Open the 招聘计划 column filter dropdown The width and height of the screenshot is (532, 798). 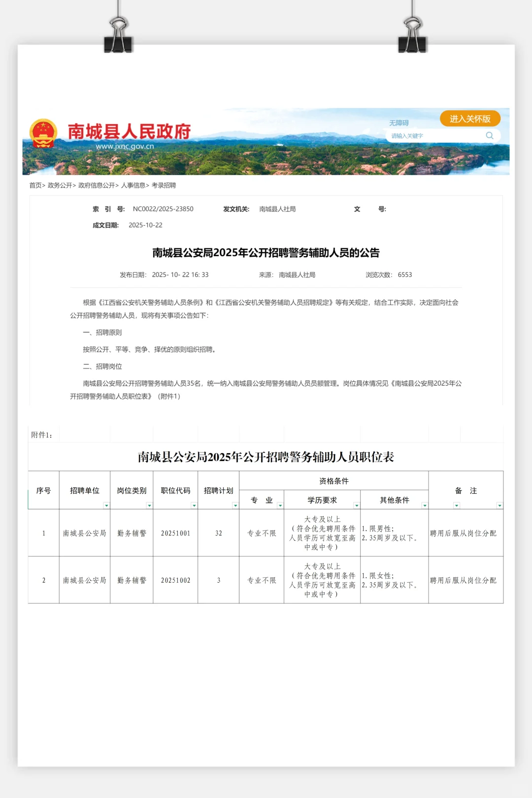[x=235, y=505]
